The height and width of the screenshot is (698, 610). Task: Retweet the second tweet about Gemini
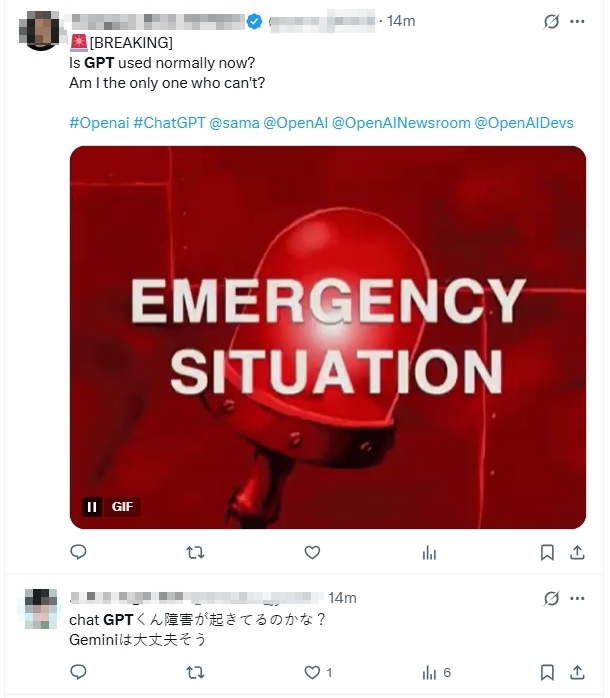click(195, 672)
